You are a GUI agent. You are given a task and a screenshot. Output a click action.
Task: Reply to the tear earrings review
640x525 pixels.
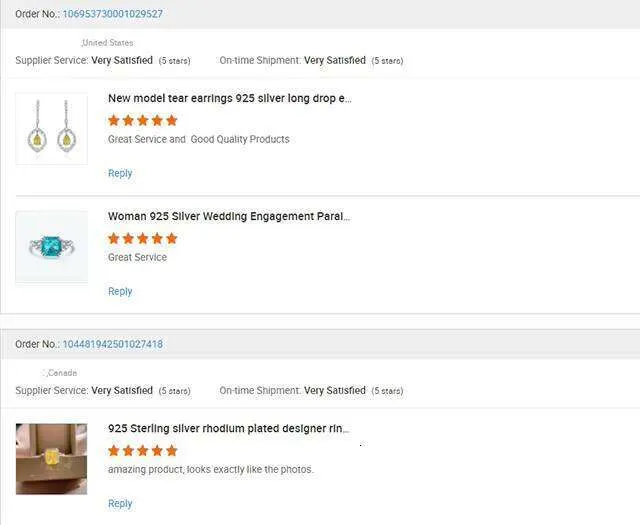point(120,173)
